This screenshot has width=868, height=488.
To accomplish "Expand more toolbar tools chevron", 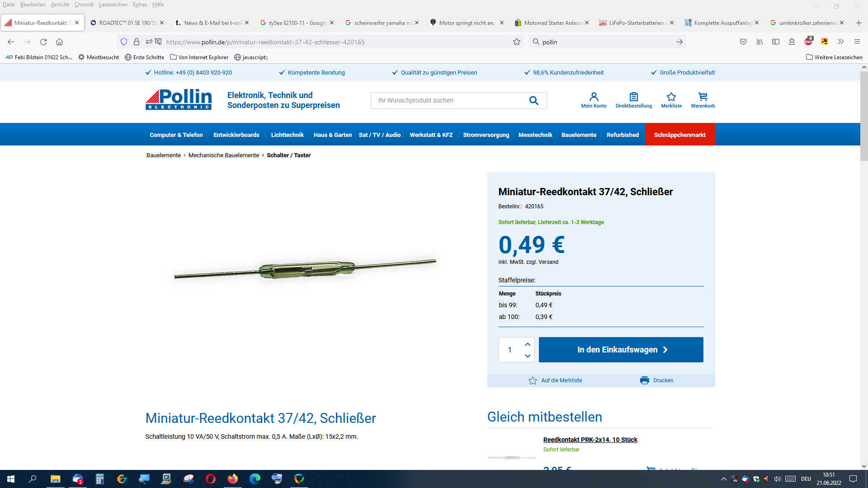I will point(840,42).
